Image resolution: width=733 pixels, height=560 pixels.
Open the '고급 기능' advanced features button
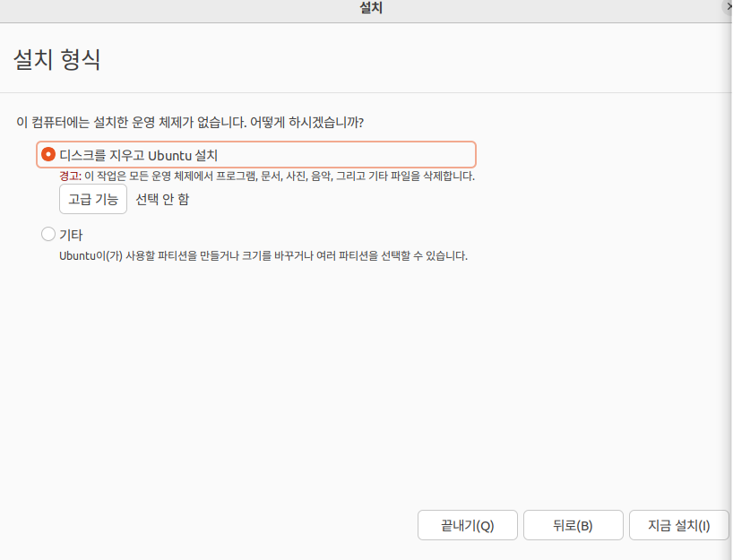(93, 199)
